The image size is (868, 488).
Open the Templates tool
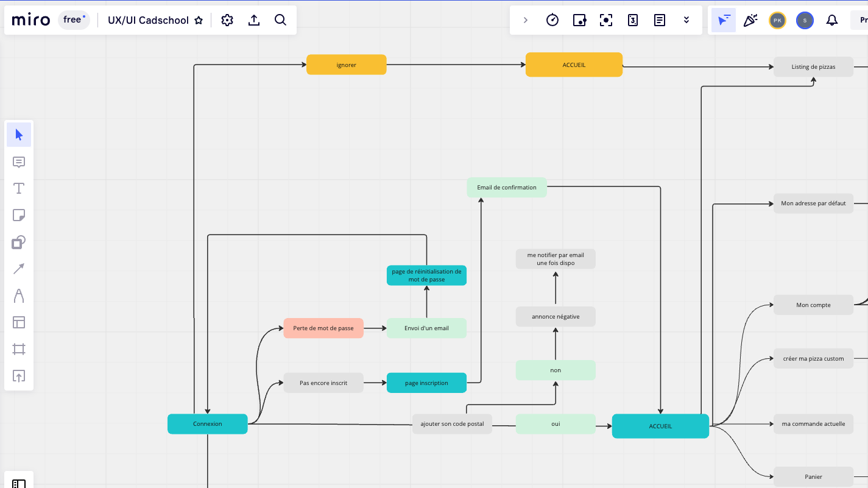tap(19, 322)
